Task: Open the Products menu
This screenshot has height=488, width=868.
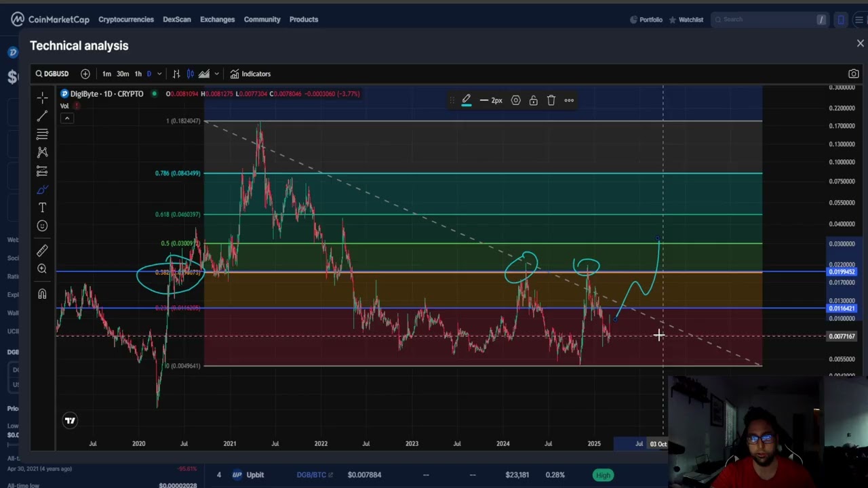Action: [x=304, y=19]
